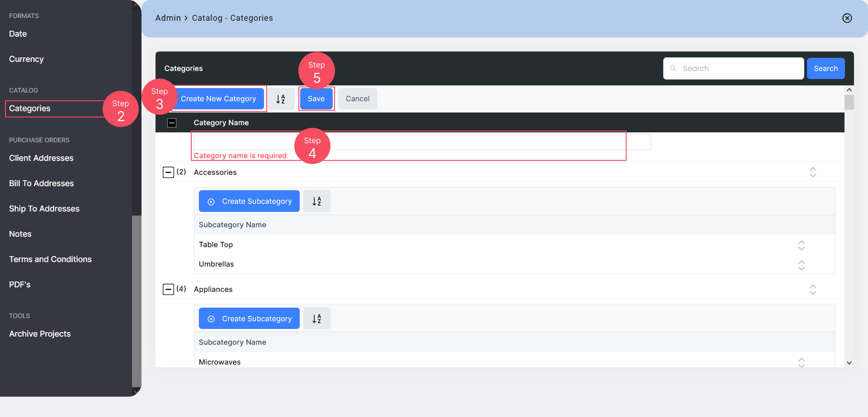Viewport: 868px width, 417px height.
Task: Select Categories in the Catalog menu
Action: 30,108
